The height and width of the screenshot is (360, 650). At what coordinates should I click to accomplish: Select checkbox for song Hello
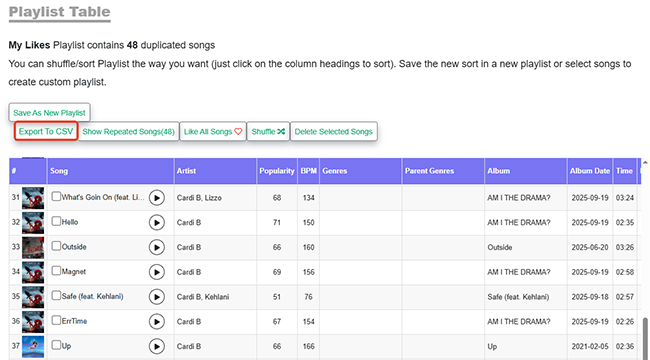point(56,221)
